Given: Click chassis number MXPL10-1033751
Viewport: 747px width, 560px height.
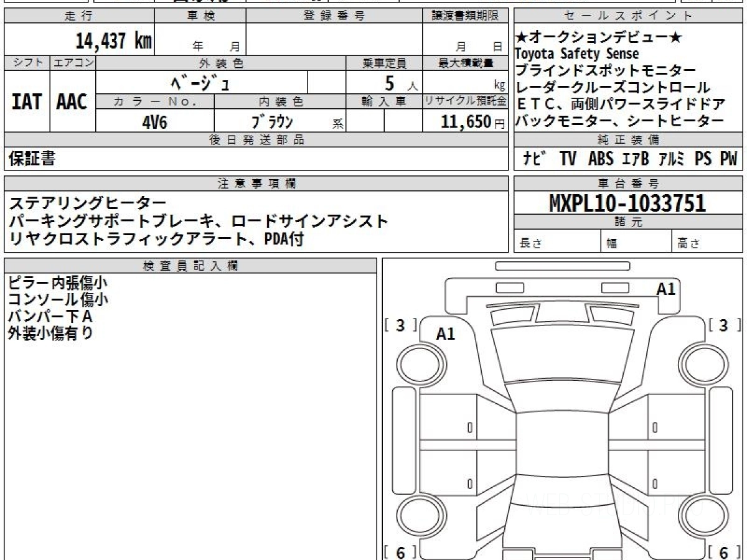Looking at the screenshot, I should (627, 203).
